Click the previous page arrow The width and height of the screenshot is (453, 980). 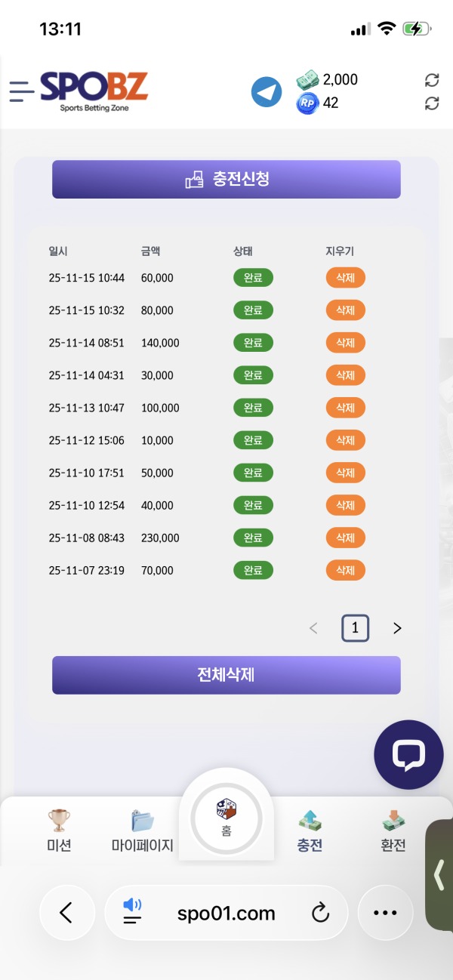click(313, 627)
